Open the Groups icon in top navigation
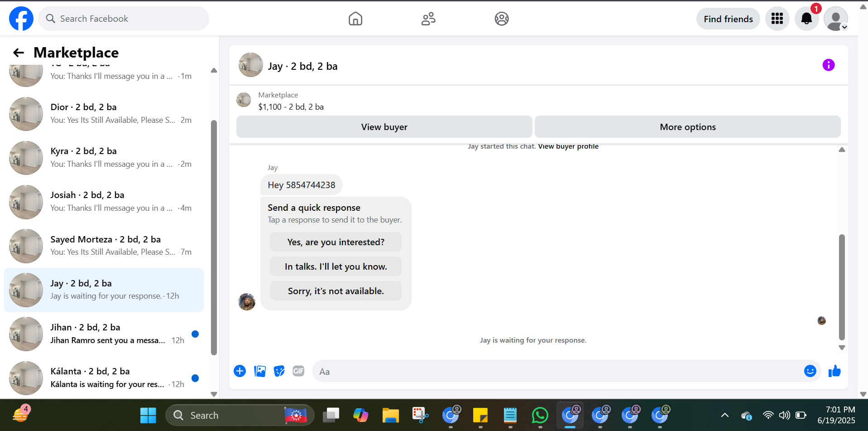The height and width of the screenshot is (431, 868). 502,19
